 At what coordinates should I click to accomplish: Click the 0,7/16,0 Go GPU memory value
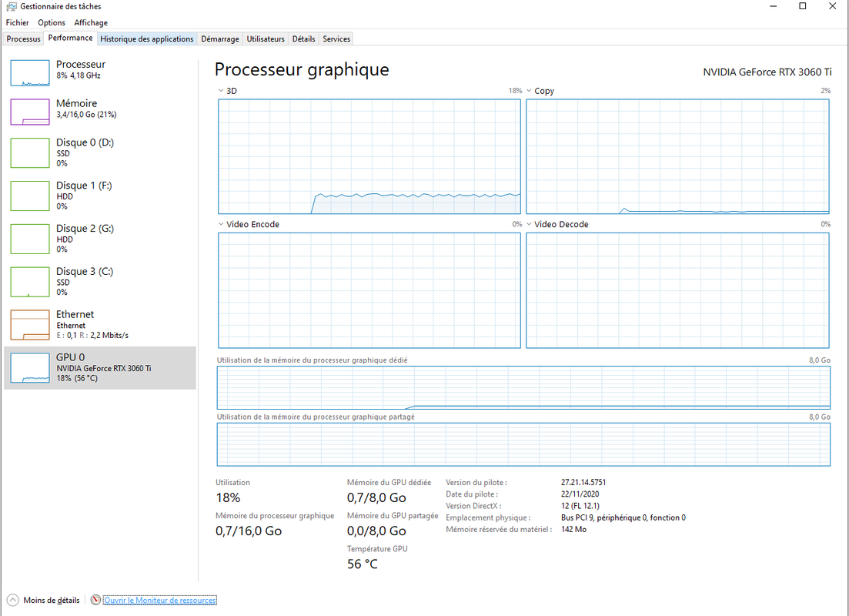[249, 531]
